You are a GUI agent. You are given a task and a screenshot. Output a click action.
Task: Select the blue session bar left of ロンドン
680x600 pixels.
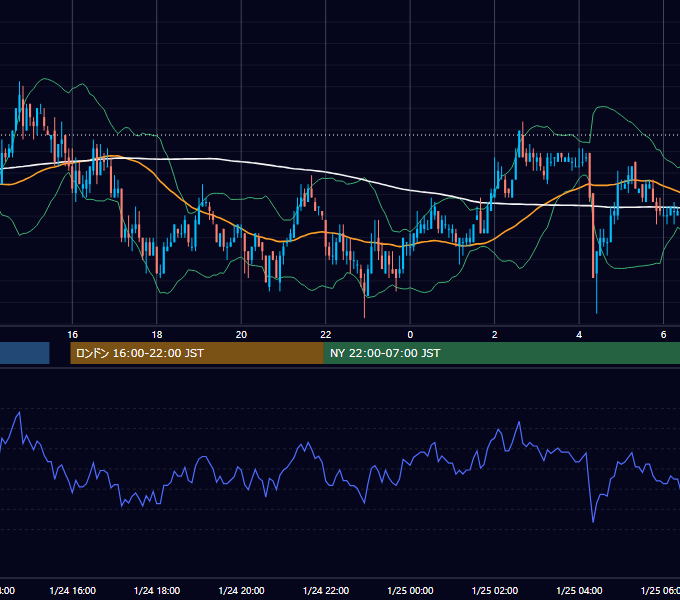point(25,353)
